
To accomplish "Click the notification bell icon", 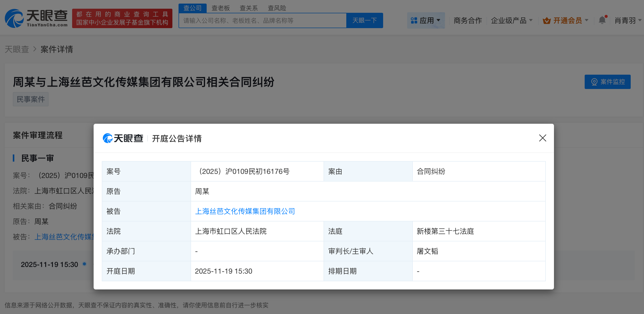I will click(x=602, y=20).
